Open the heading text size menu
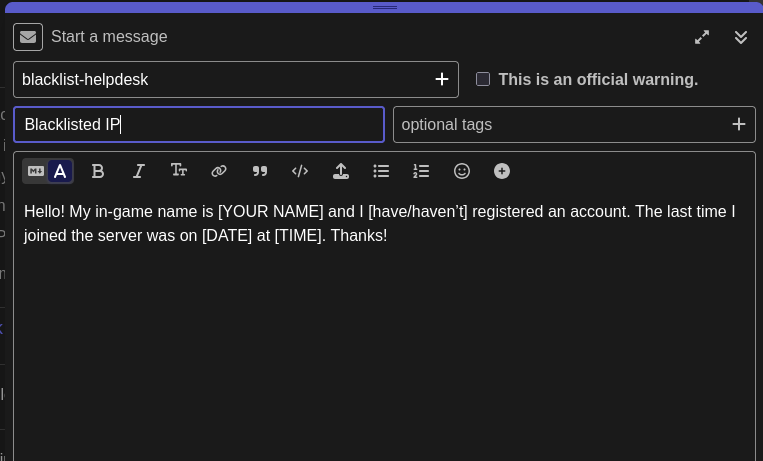The height and width of the screenshot is (461, 763). (179, 171)
